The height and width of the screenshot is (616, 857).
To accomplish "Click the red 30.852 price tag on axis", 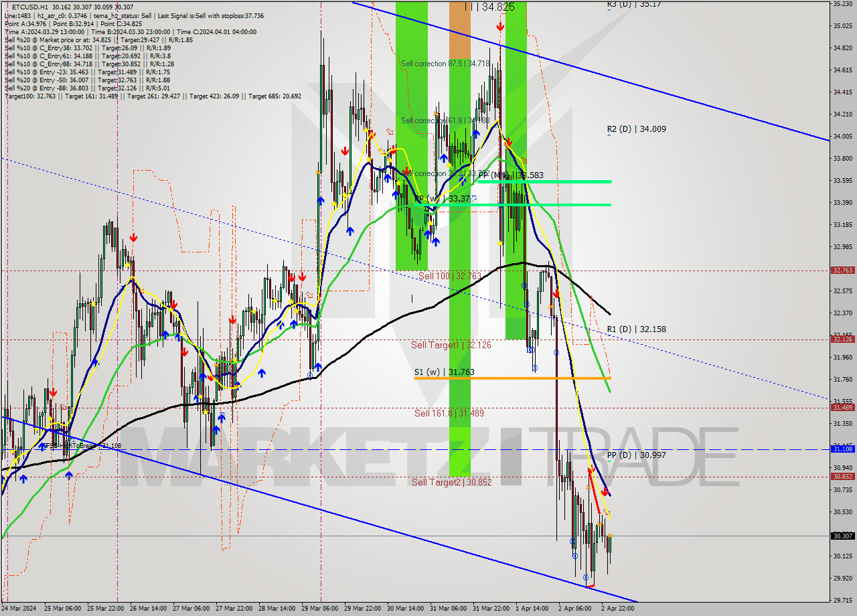I will pos(842,477).
